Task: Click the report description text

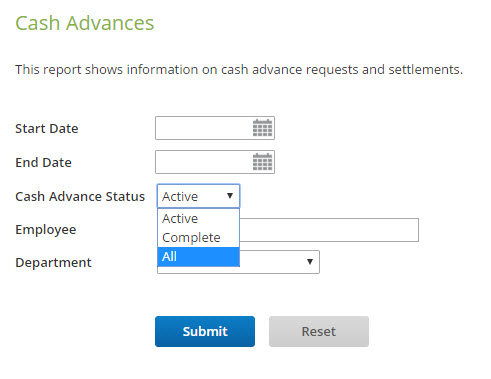Action: (x=239, y=70)
